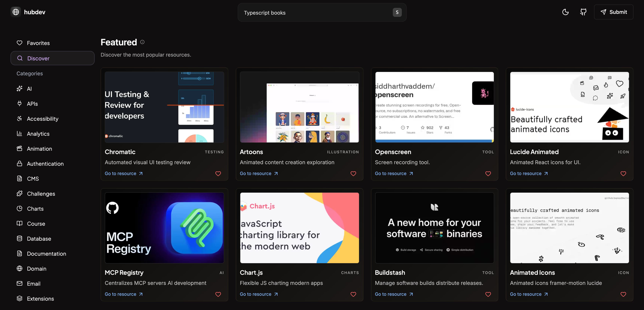The width and height of the screenshot is (644, 310).
Task: Open the Charts pie icon category
Action: tap(20, 208)
